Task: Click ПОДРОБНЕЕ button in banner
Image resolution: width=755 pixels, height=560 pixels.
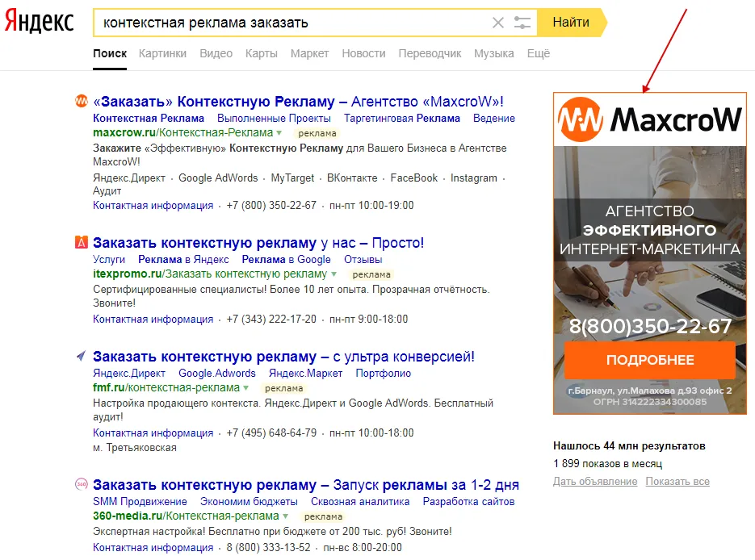Action: pyautogui.click(x=649, y=360)
